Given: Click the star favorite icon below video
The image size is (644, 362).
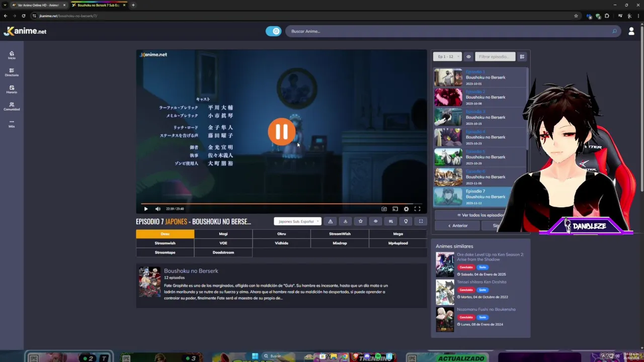Looking at the screenshot, I should click(360, 221).
